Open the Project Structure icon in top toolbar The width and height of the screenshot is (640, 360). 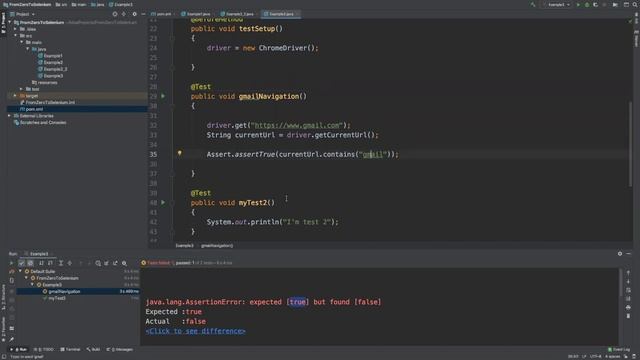[626, 4]
